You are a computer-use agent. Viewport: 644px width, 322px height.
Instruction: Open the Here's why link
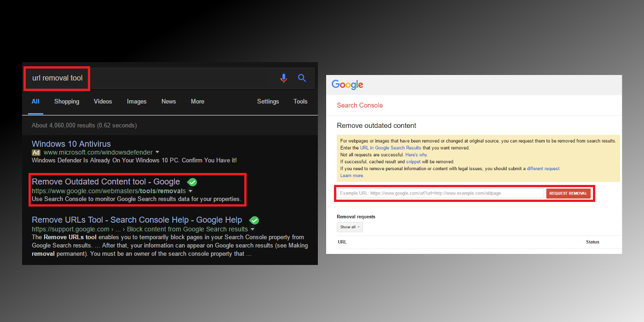[x=416, y=155]
